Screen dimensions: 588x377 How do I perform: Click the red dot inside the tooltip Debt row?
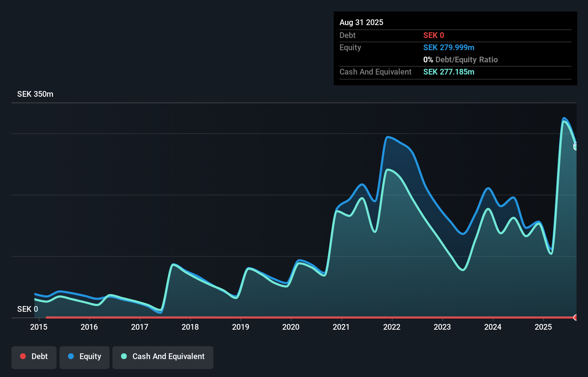434,35
